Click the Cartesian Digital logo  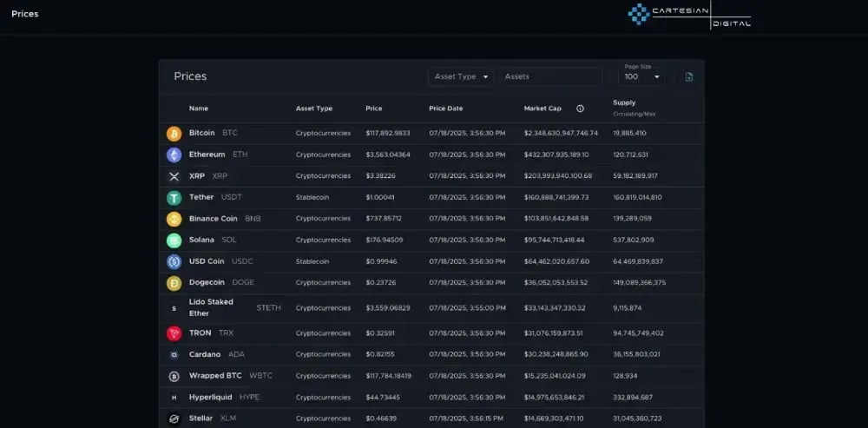coord(689,15)
